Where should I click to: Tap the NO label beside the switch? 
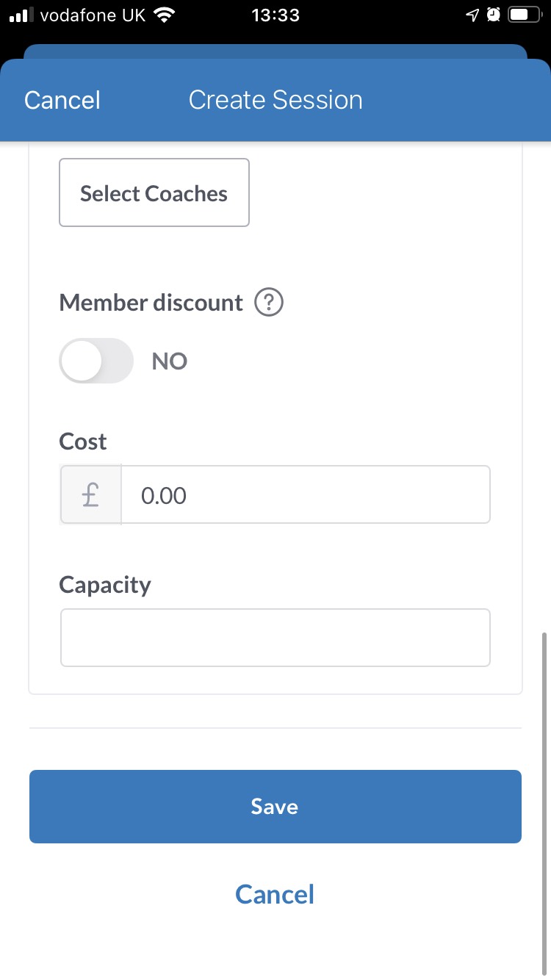(x=170, y=361)
